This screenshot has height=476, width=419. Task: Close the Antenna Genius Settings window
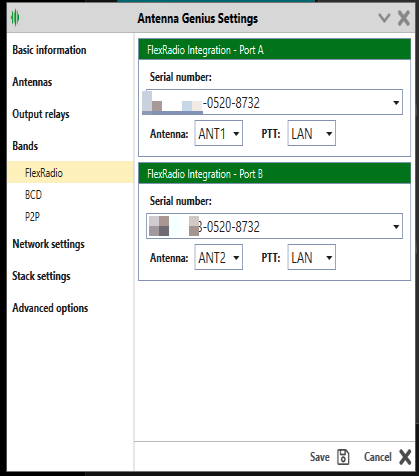(404, 18)
